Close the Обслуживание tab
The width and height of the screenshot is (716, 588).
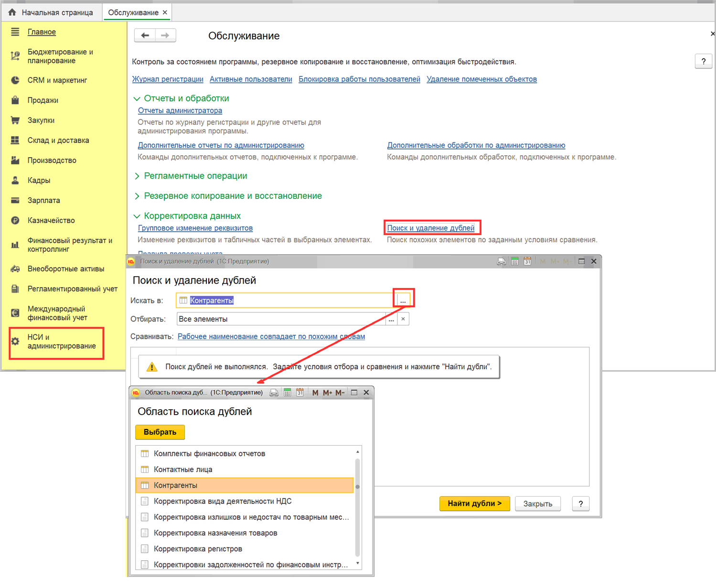pos(165,12)
